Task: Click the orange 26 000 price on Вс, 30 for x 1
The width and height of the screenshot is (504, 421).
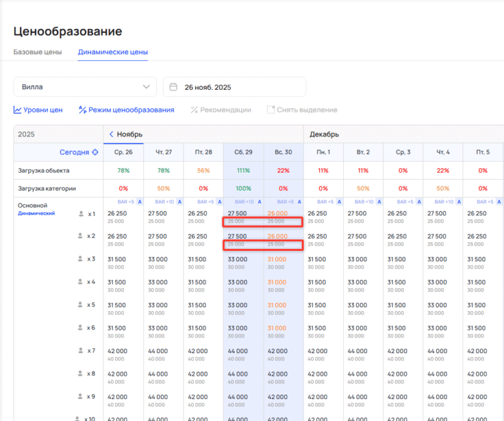Action: point(277,213)
